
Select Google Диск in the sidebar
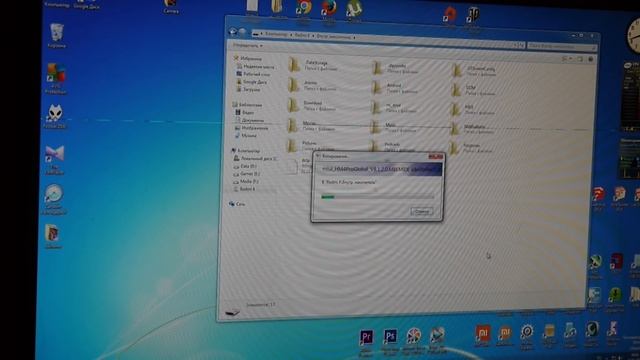click(x=251, y=82)
